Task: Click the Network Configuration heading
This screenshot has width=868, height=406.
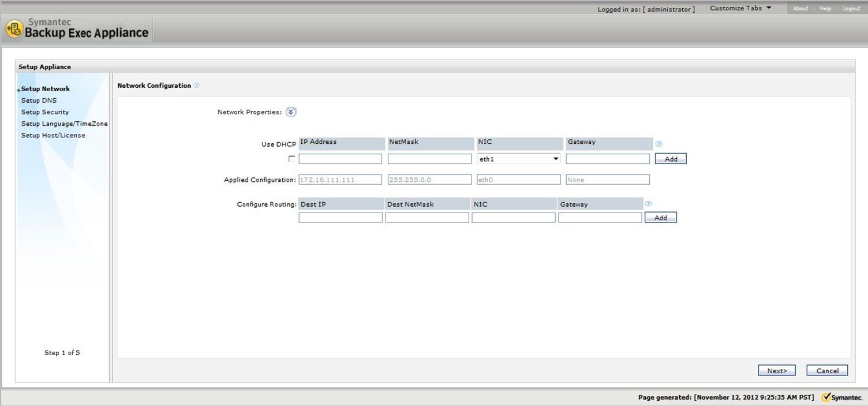Action: coord(154,85)
